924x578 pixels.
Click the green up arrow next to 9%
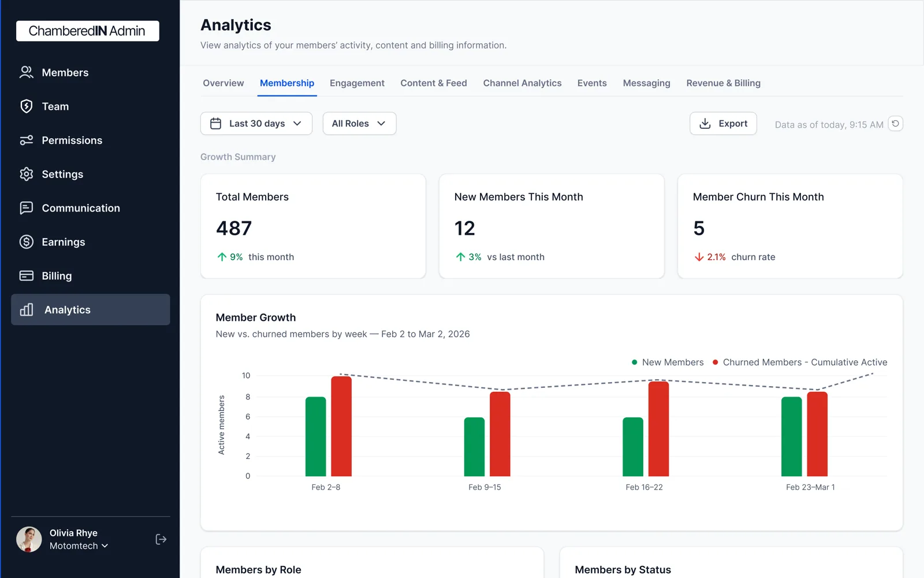click(222, 257)
